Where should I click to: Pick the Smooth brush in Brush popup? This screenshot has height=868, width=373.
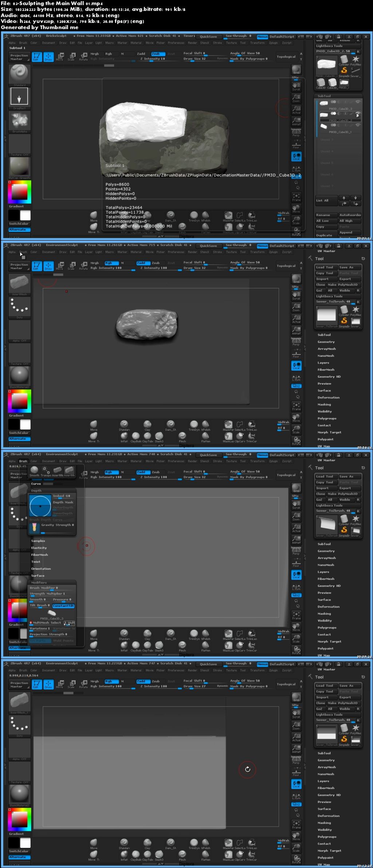34,470
